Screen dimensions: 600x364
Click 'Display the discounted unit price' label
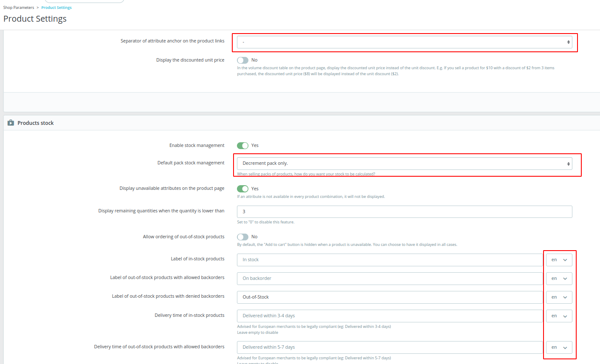pyautogui.click(x=190, y=60)
